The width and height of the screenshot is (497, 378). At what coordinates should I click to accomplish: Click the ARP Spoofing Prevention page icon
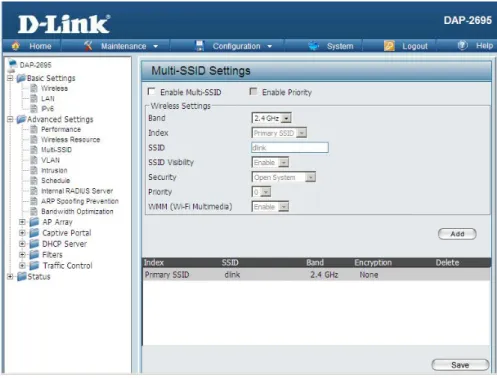pyautogui.click(x=34, y=201)
